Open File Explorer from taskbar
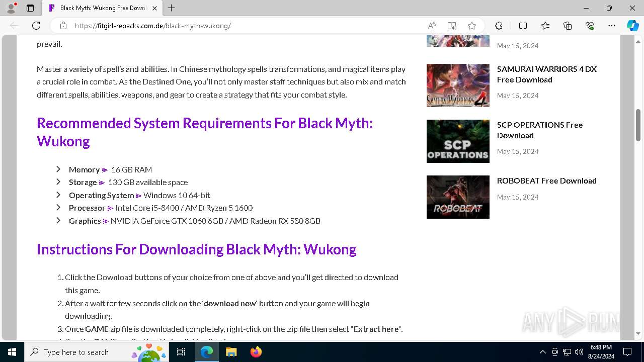 pyautogui.click(x=231, y=352)
